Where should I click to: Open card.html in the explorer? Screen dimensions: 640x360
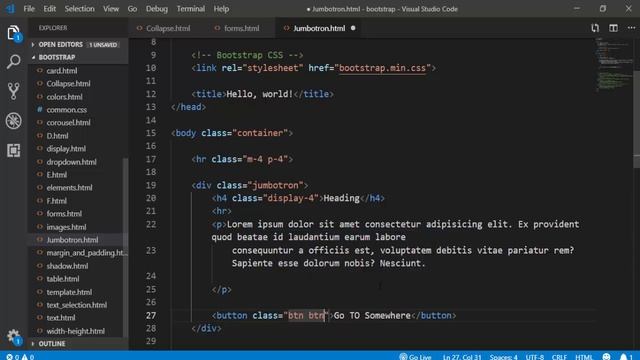pos(62,71)
